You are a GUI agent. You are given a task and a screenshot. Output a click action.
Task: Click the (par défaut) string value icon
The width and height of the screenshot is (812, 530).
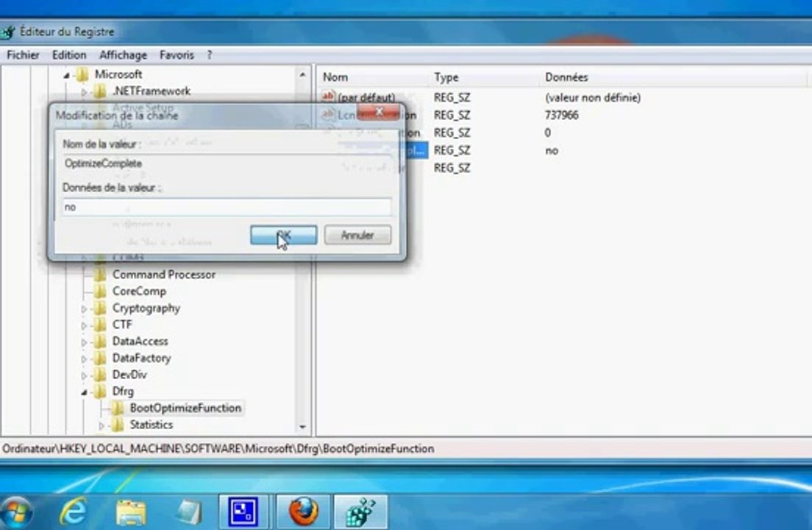click(328, 96)
